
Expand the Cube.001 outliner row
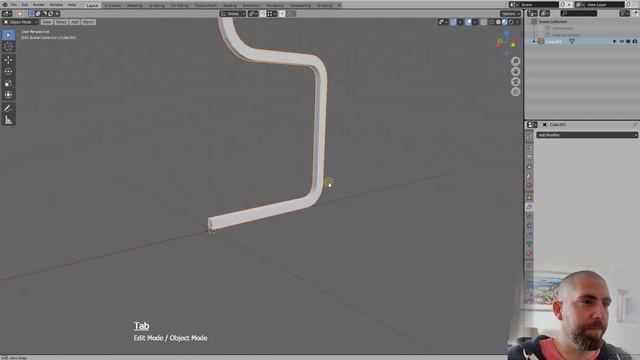click(534, 41)
